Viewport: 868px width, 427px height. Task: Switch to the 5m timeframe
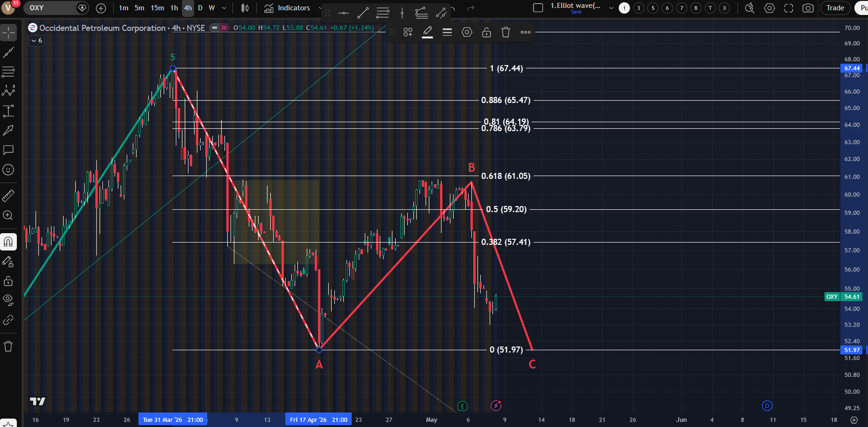click(x=139, y=8)
